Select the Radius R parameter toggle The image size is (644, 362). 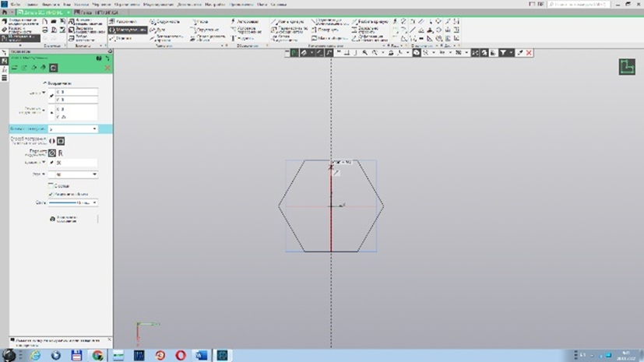click(x=61, y=153)
